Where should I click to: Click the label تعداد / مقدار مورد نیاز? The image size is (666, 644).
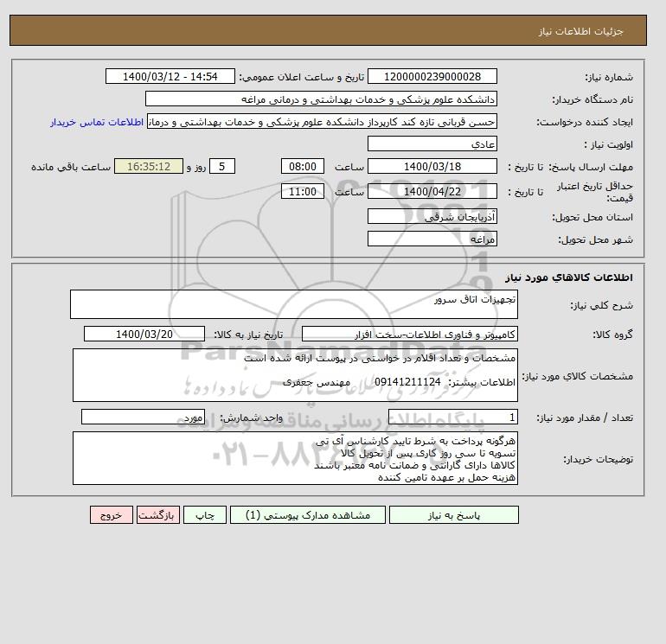click(585, 418)
